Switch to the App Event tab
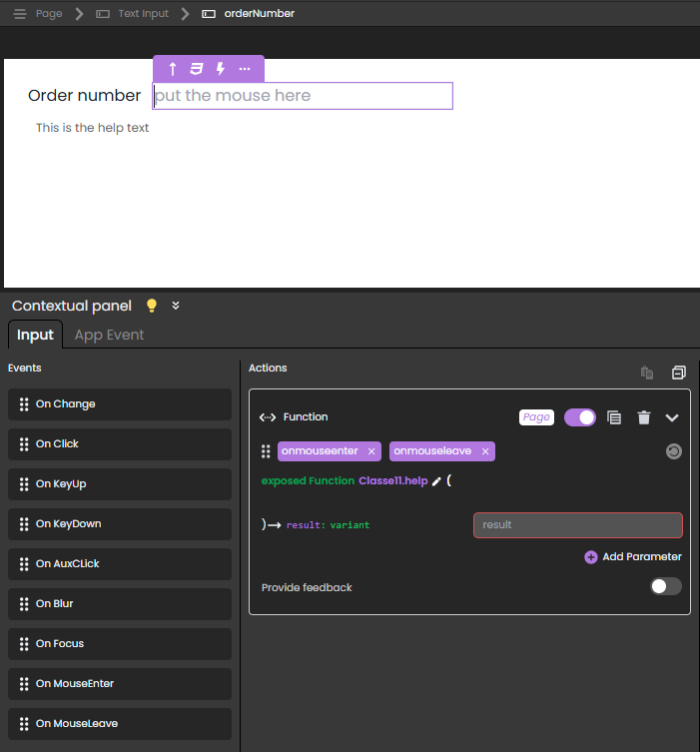 pyautogui.click(x=109, y=336)
